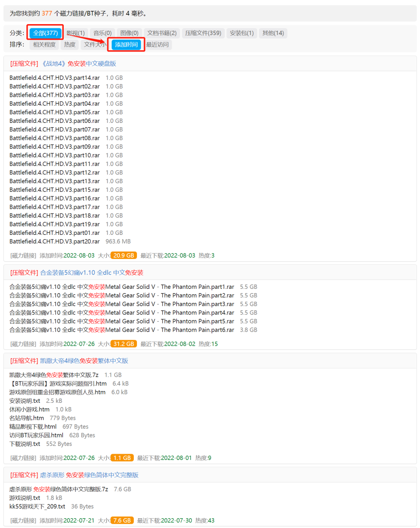Sort results by 热度

(70, 45)
